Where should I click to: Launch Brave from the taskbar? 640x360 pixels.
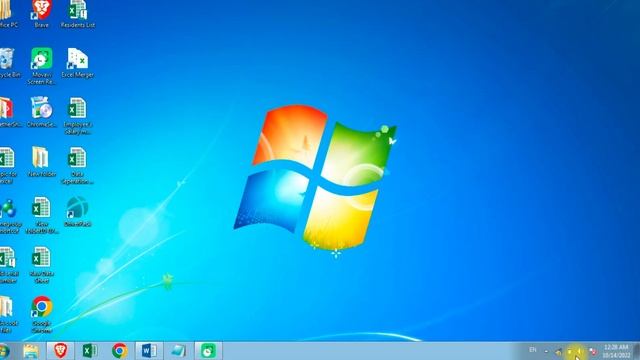[x=60, y=351]
